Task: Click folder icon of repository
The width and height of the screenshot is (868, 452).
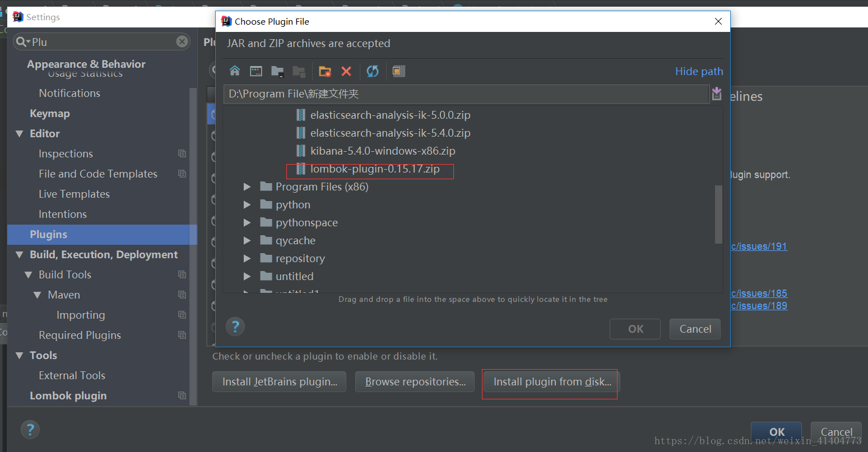Action: click(266, 258)
